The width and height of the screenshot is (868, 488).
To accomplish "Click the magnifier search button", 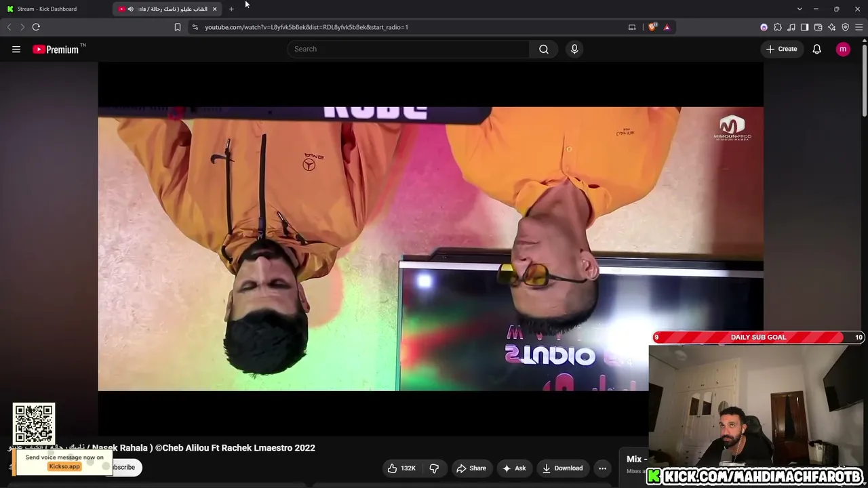I will point(544,49).
